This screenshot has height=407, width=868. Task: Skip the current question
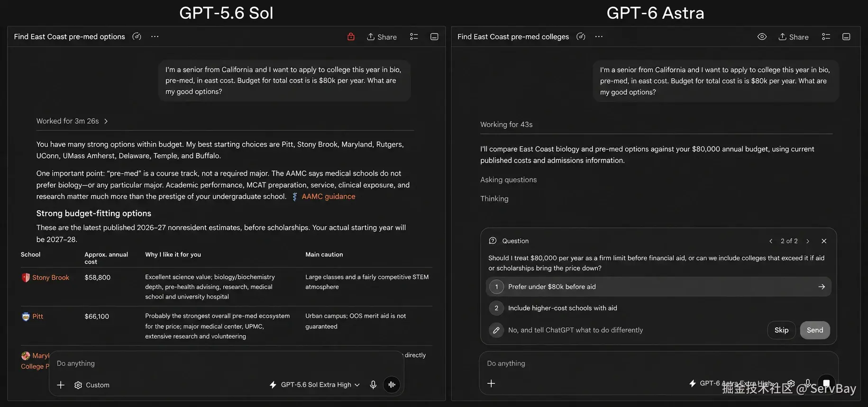point(781,330)
